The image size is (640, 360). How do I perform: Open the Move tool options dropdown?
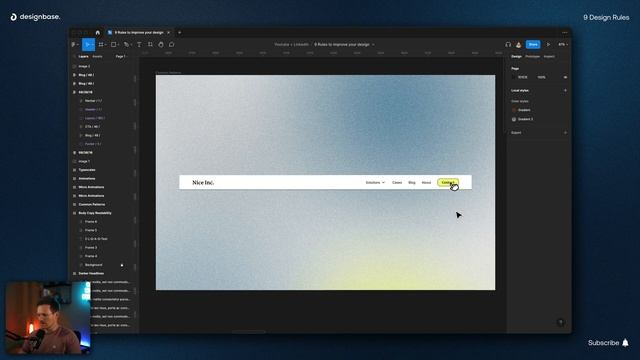(x=93, y=44)
